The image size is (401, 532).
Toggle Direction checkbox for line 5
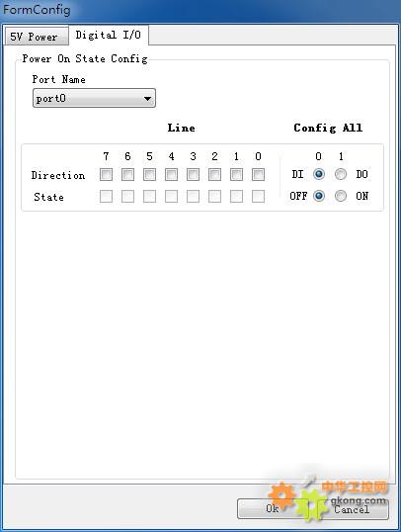pos(149,175)
